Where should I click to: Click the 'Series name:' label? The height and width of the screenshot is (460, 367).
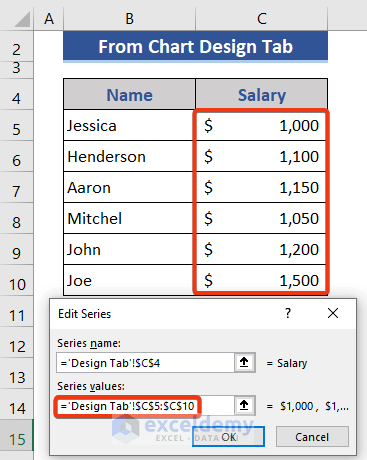89,343
